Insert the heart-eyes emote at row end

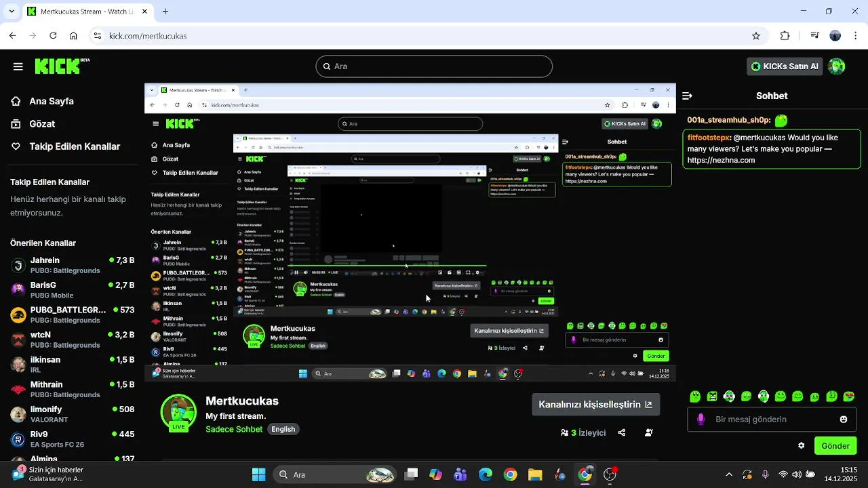(x=848, y=396)
